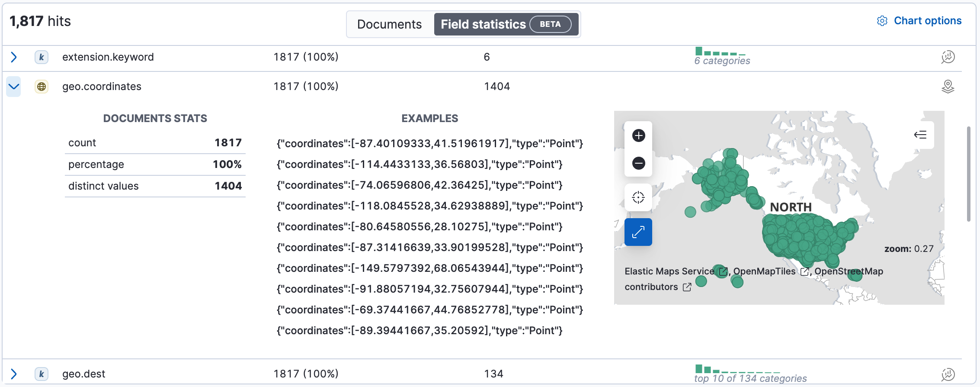
Task: Click the fit to data bounds icon
Action: 638,197
